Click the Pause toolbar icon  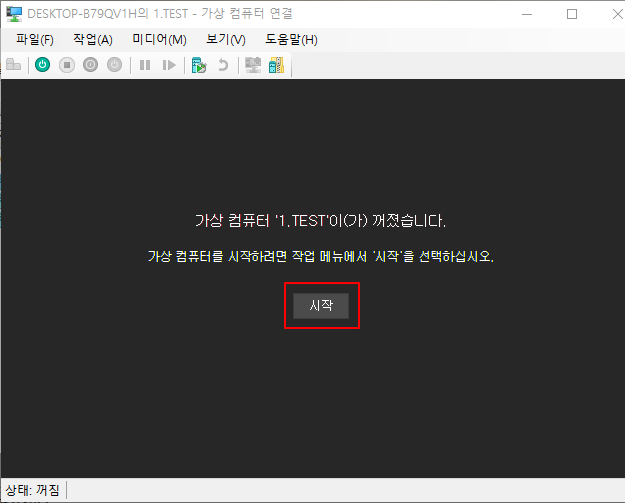145,65
